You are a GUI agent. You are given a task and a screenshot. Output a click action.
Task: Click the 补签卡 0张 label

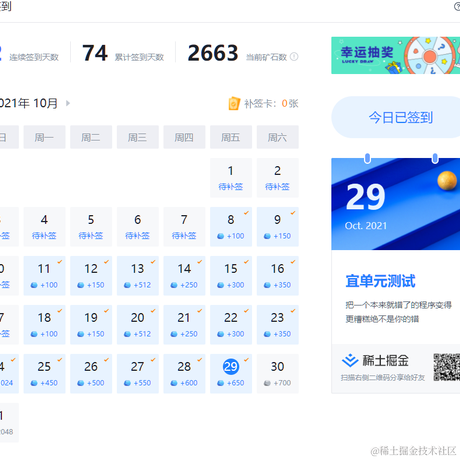coord(271,104)
